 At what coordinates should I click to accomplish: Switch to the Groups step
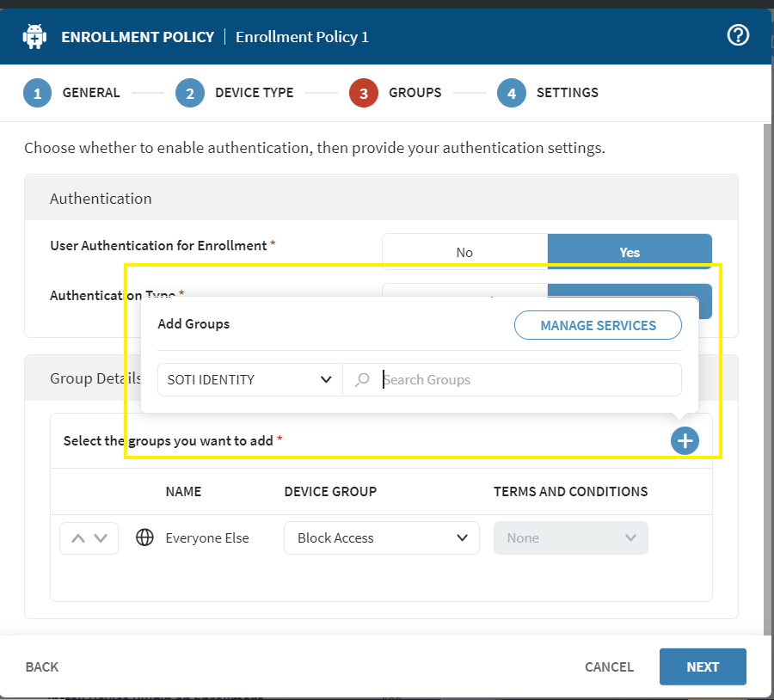point(415,93)
